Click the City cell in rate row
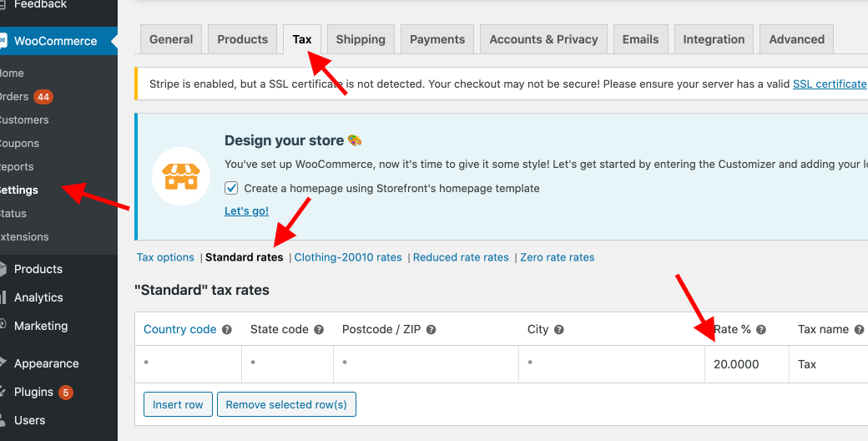The image size is (868, 441). tap(612, 364)
